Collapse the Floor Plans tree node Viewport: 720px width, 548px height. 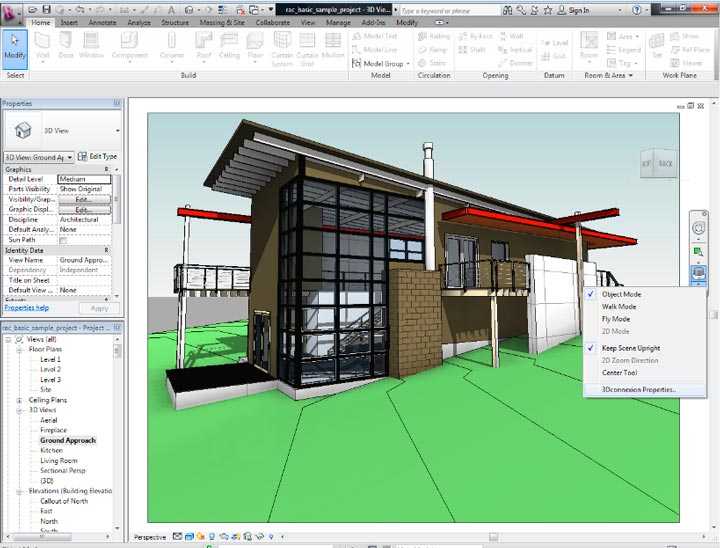tap(19, 350)
